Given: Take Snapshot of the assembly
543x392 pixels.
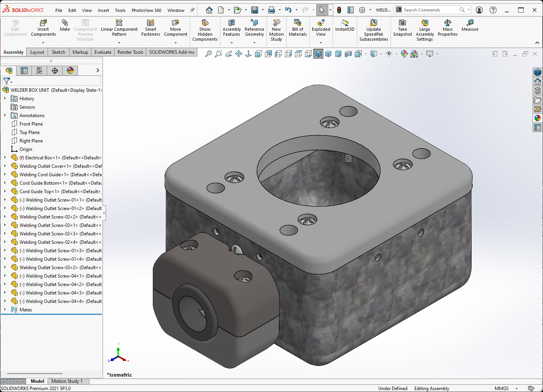Looking at the screenshot, I should pyautogui.click(x=402, y=28).
